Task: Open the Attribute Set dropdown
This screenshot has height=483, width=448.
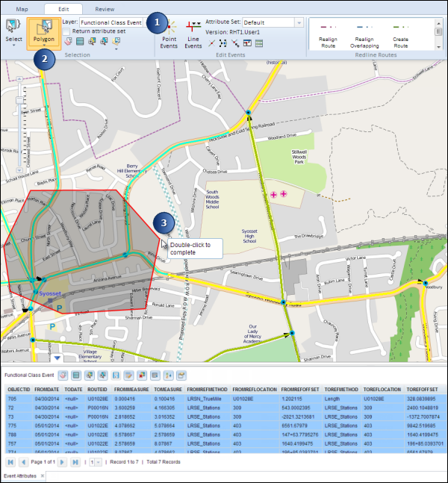Action: tap(299, 22)
